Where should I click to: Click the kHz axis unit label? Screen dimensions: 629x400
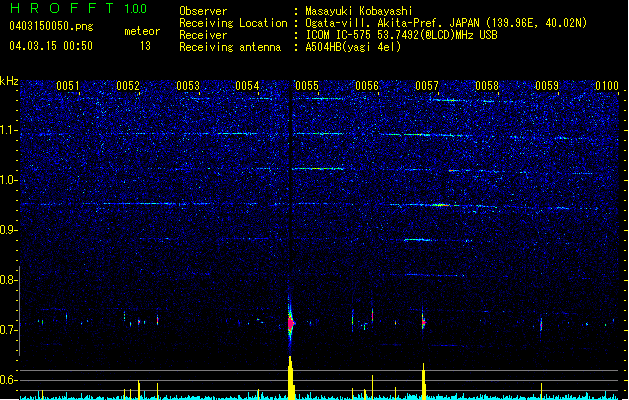[x=9, y=81]
